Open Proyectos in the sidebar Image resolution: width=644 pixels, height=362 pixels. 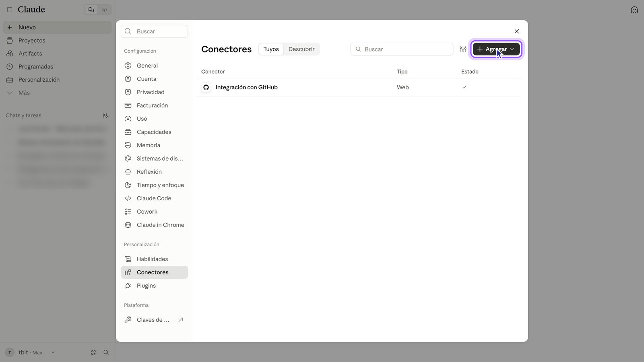click(58, 40)
